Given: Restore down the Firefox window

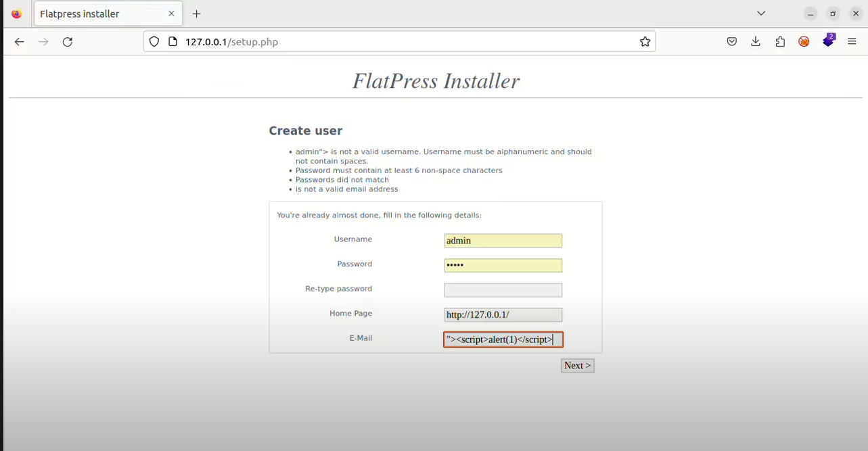Looking at the screenshot, I should click(833, 14).
